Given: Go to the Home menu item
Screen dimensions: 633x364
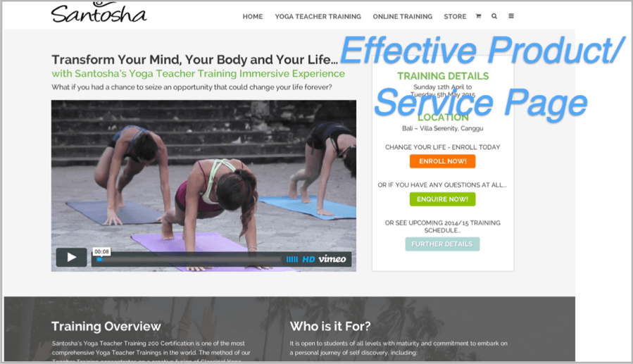Looking at the screenshot, I should click(x=253, y=17).
